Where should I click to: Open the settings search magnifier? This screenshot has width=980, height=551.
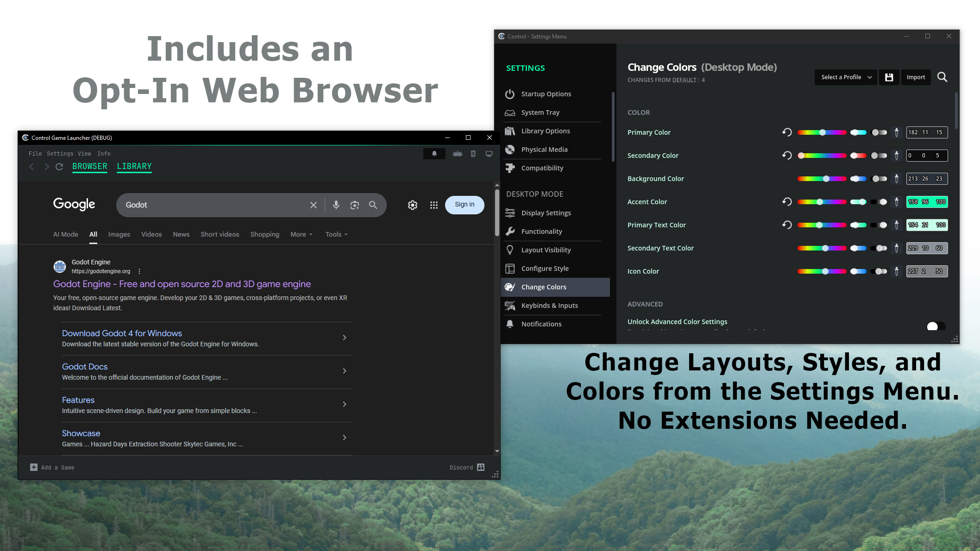point(942,77)
